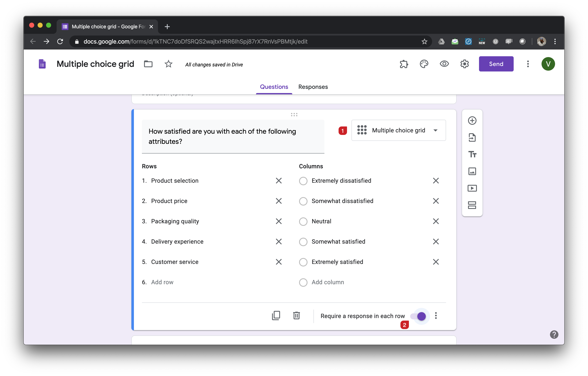Image resolution: width=588 pixels, height=376 pixels.
Task: Click the Add video icon in sidebar
Action: click(472, 188)
